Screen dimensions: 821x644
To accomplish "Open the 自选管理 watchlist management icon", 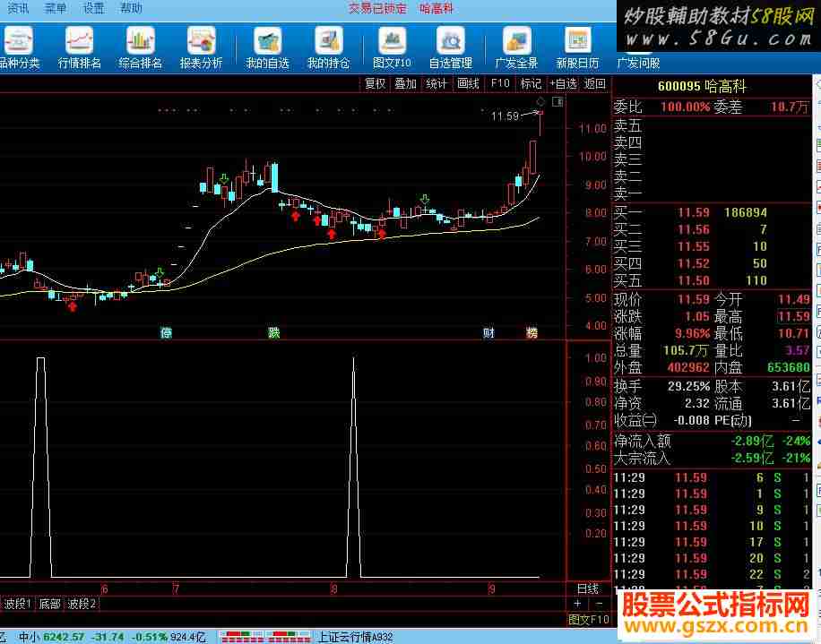I will click(451, 48).
